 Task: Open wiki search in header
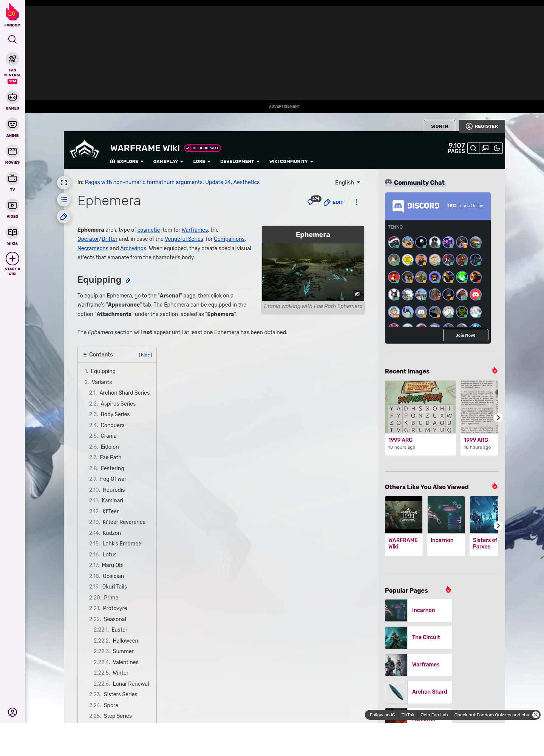(473, 148)
